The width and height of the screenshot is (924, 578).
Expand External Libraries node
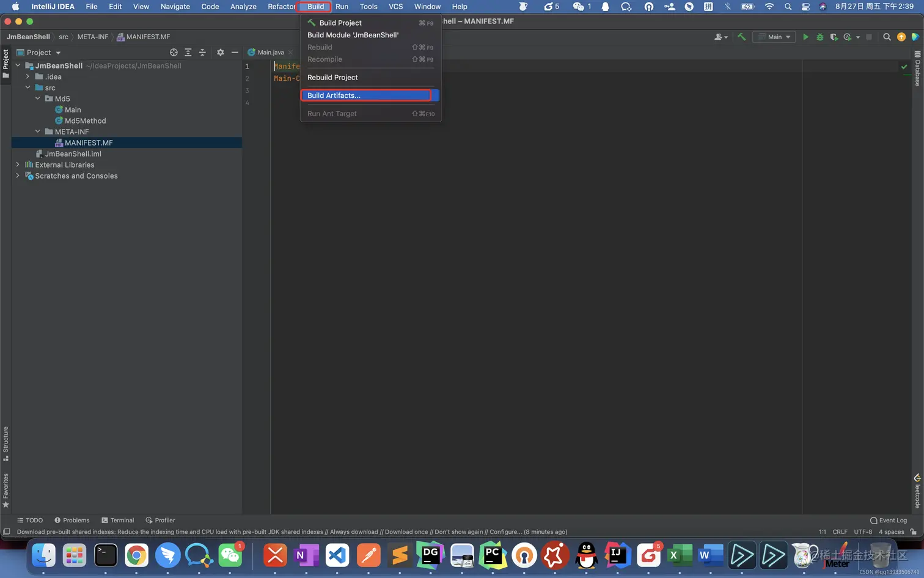18,165
